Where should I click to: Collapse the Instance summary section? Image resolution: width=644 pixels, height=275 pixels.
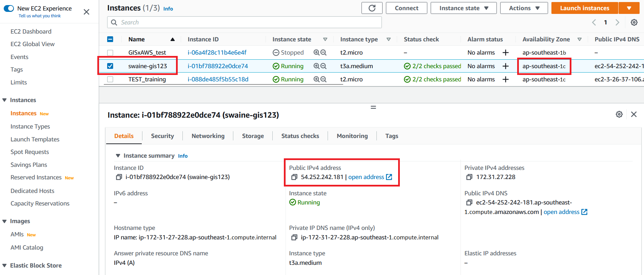coord(118,156)
